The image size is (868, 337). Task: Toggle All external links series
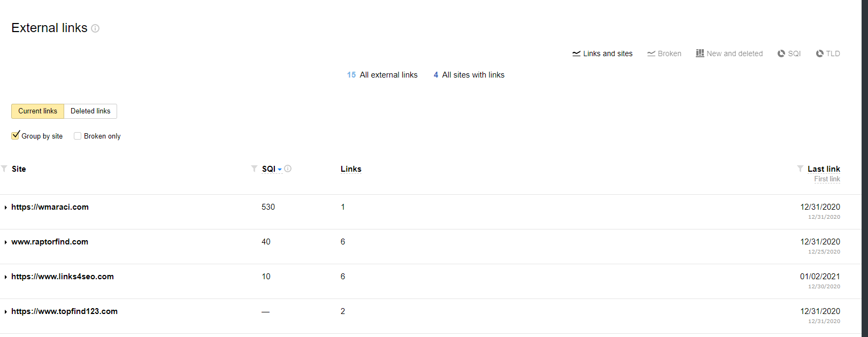tap(382, 75)
